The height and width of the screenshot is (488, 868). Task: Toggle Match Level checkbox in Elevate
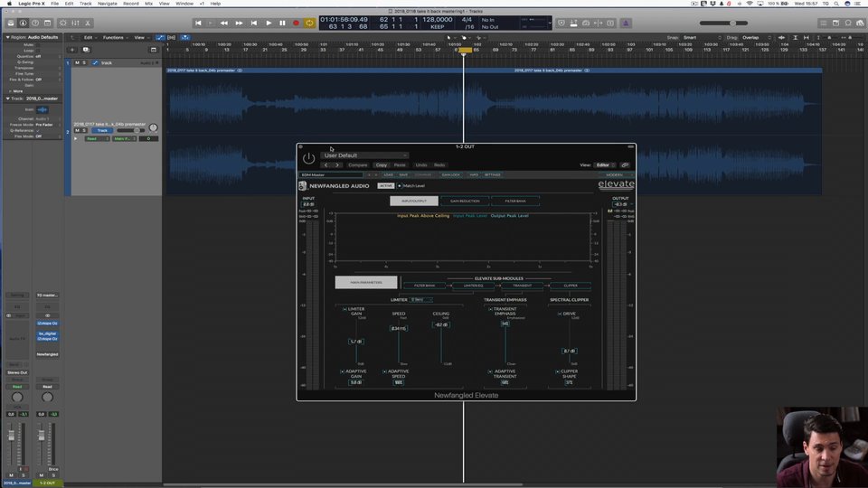coord(400,186)
